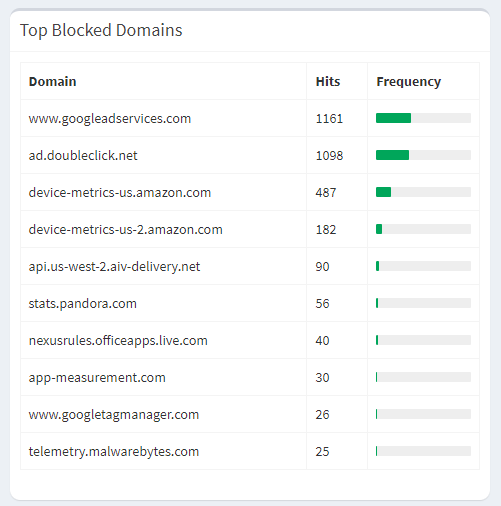Click frequency bar for www.googleadservices.com
This screenshot has width=501, height=506.
point(423,118)
